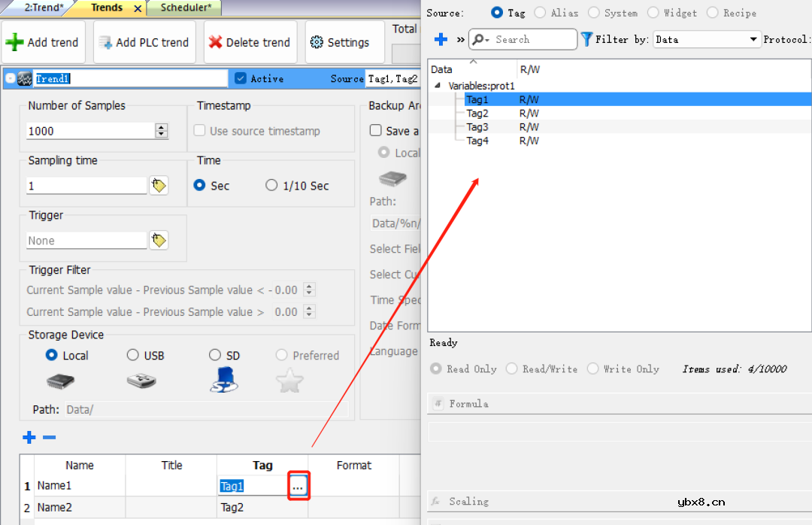Click the tag icon beside Trigger field
The image size is (812, 525).
click(158, 241)
